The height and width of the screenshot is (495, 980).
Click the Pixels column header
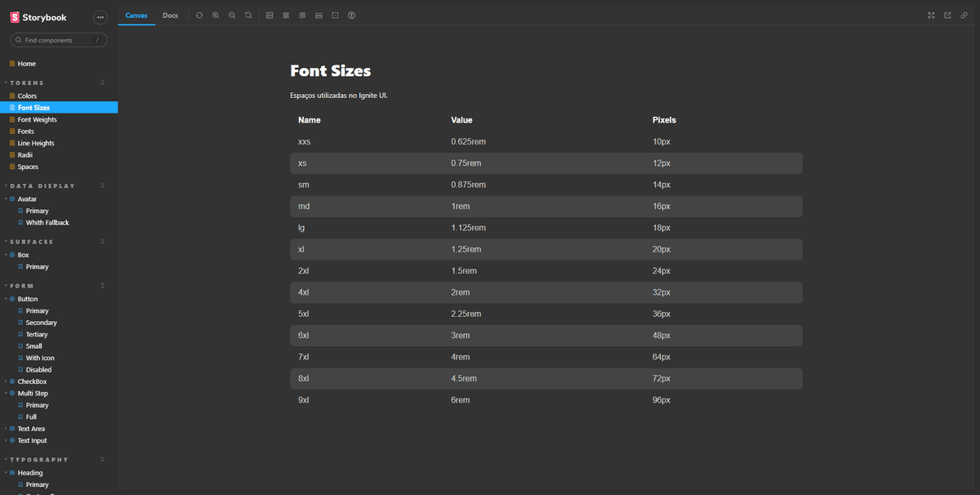coord(664,120)
